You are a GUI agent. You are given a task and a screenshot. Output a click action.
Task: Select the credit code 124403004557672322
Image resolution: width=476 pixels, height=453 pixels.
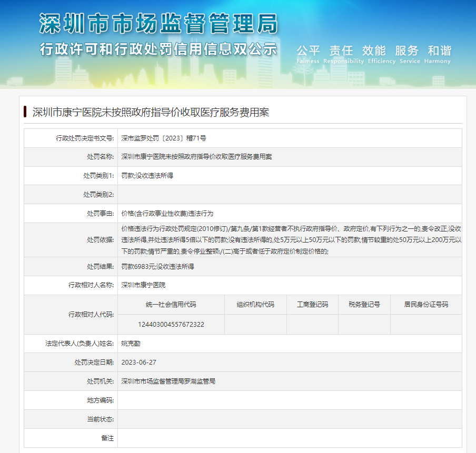(171, 325)
